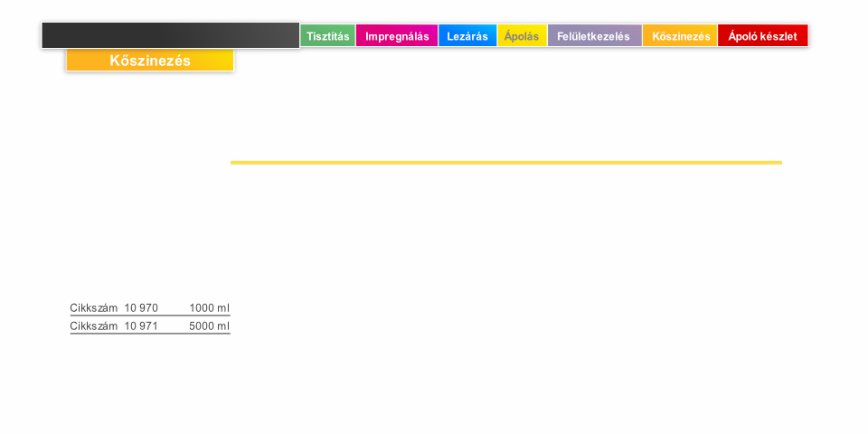
Task: Select article number 10 970
Action: coord(141,308)
